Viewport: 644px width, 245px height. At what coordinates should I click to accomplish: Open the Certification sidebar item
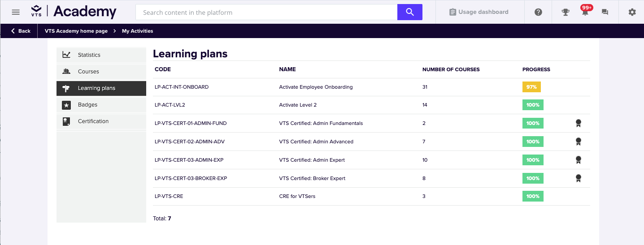tap(93, 121)
